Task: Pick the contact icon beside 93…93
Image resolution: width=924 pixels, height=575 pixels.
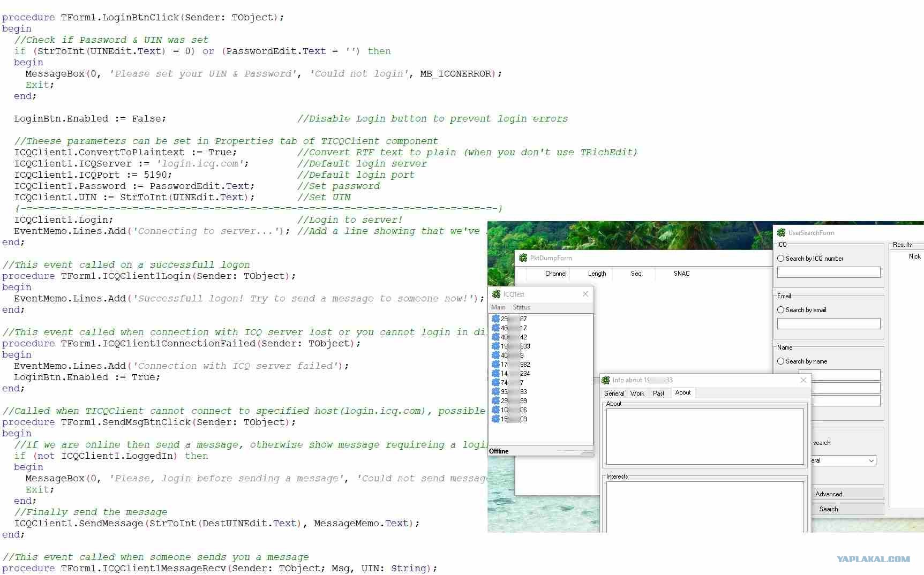Action: click(x=495, y=391)
